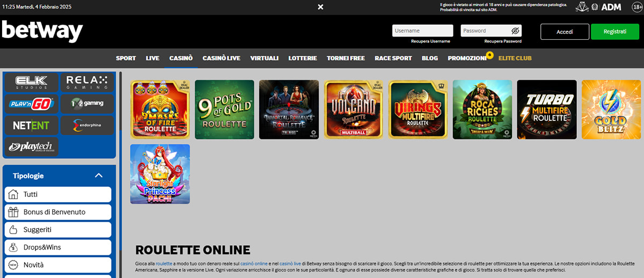The image size is (644, 278).
Task: Select the 1x2 Gaming provider logo
Action: coord(87,104)
